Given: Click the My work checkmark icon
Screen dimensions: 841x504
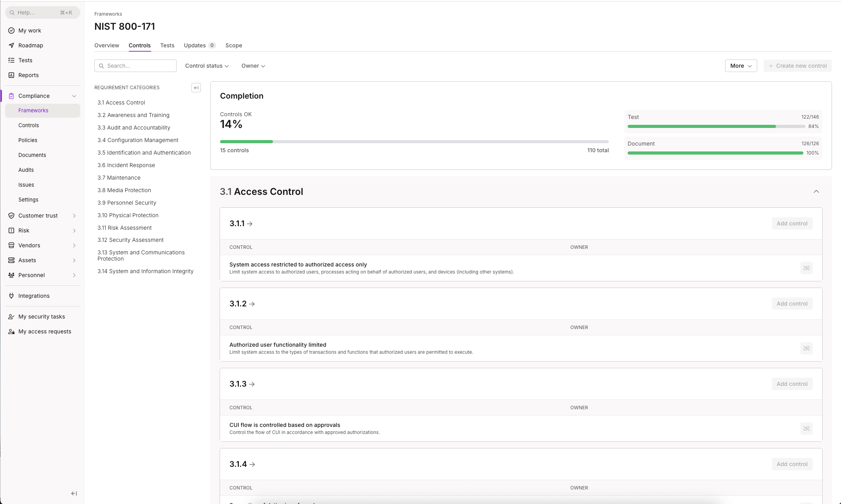Looking at the screenshot, I should pos(11,31).
